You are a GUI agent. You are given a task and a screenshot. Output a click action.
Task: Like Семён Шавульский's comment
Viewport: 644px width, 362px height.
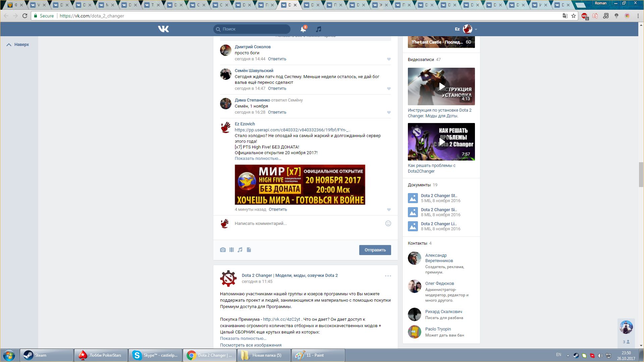pyautogui.click(x=389, y=89)
